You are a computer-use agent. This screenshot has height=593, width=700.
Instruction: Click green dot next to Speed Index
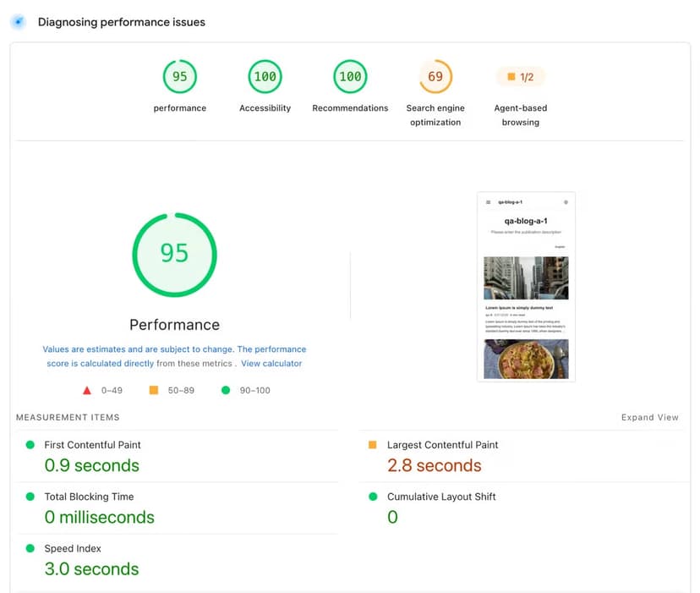point(30,548)
